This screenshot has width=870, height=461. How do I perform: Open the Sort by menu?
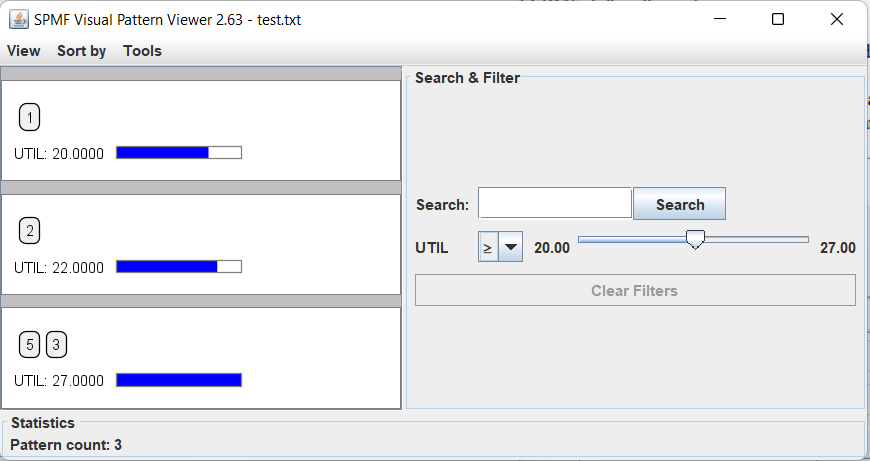click(81, 51)
